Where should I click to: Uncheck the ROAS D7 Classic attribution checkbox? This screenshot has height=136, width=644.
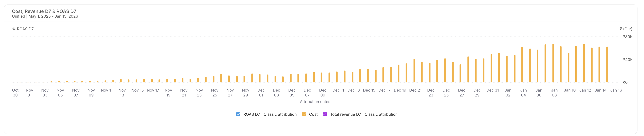238,114
